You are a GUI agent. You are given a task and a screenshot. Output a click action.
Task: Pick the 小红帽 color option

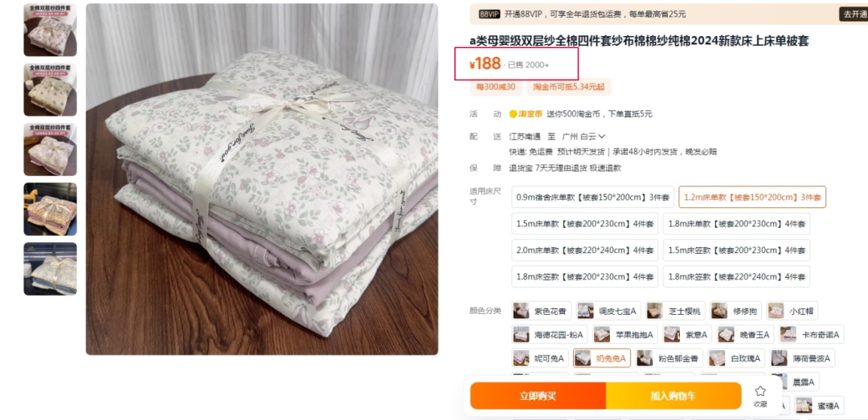point(792,312)
